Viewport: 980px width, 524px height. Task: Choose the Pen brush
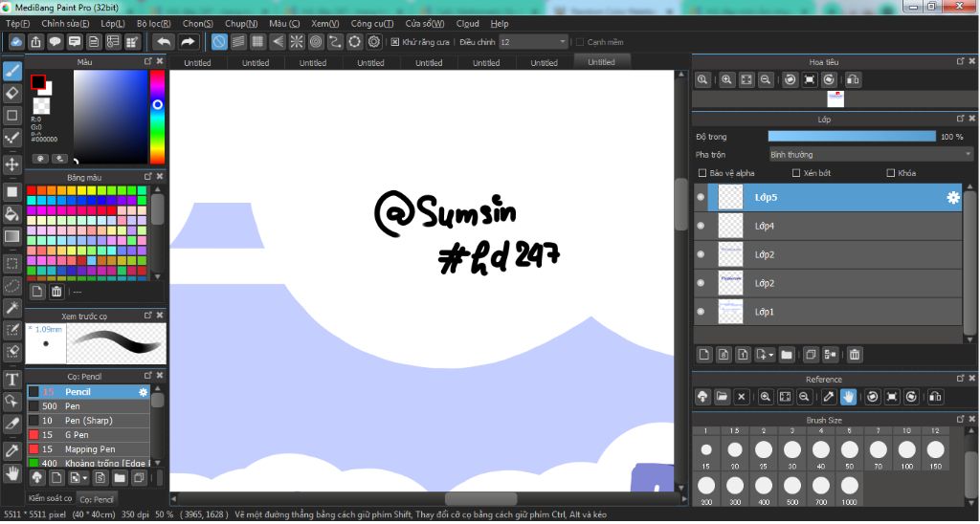pos(89,406)
